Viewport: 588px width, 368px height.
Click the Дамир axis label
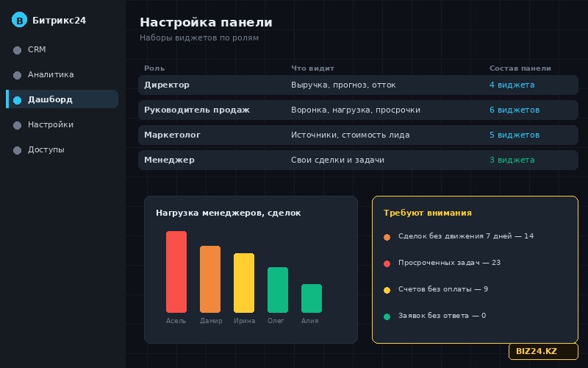[211, 321]
